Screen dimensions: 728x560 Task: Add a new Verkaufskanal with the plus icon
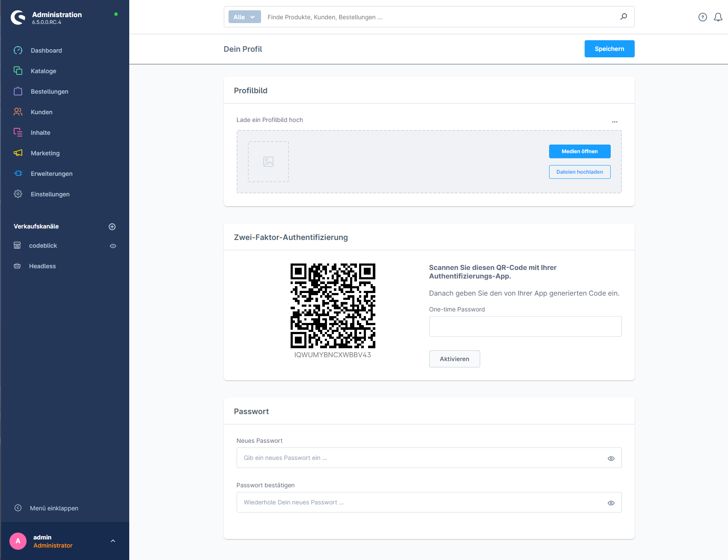[112, 227]
